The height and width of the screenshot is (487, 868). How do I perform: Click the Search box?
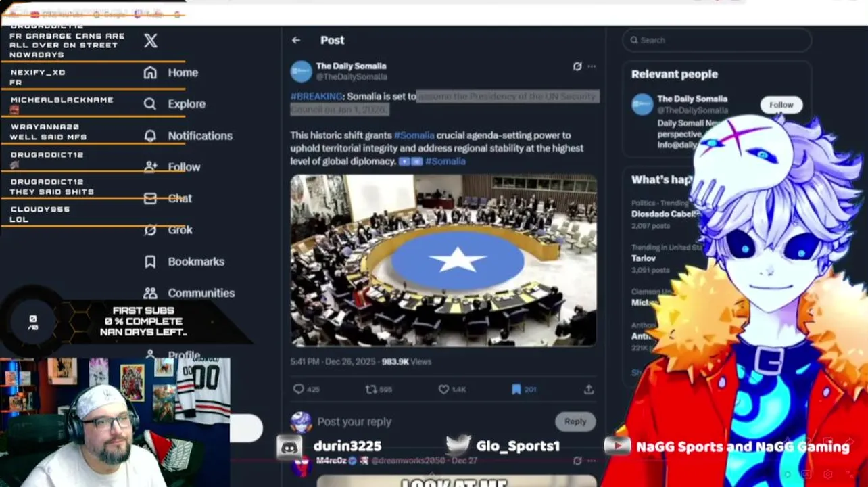[717, 40]
